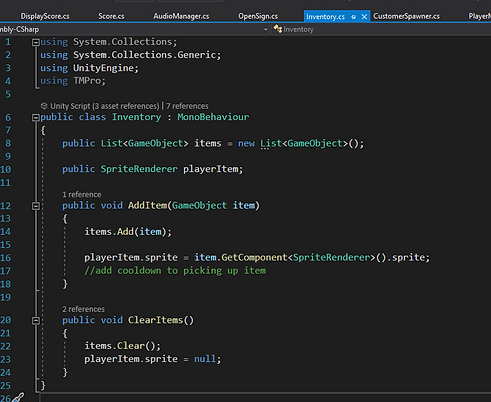Collapse the AddItem method

click(x=35, y=206)
